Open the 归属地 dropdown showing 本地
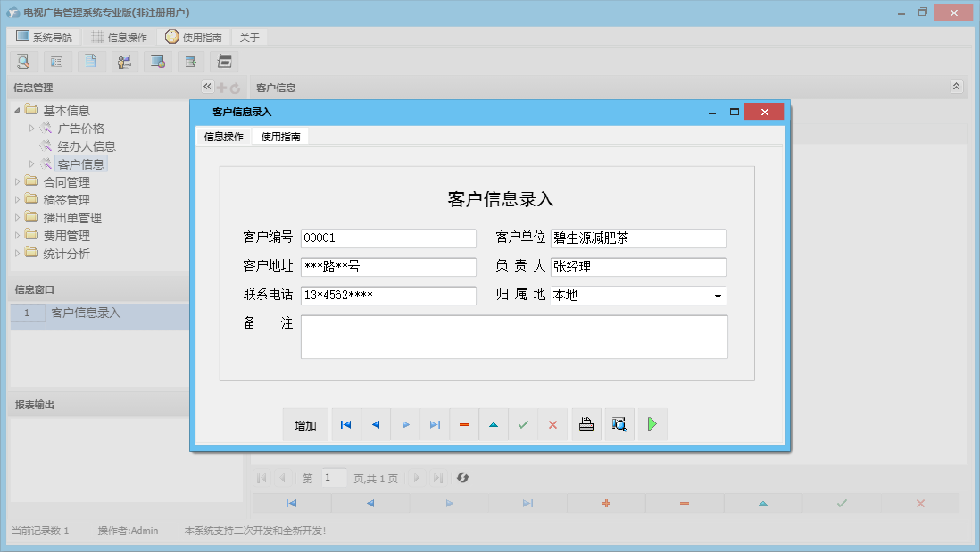 [718, 296]
